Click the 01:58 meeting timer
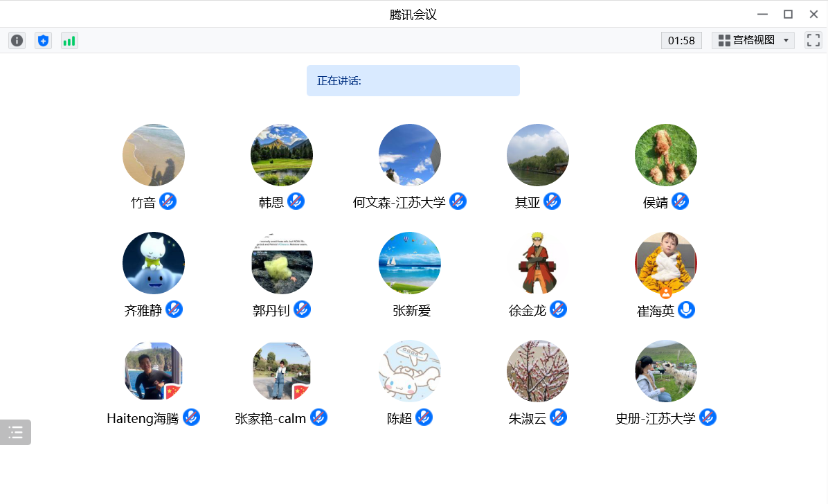Image resolution: width=828 pixels, height=504 pixels. point(681,40)
